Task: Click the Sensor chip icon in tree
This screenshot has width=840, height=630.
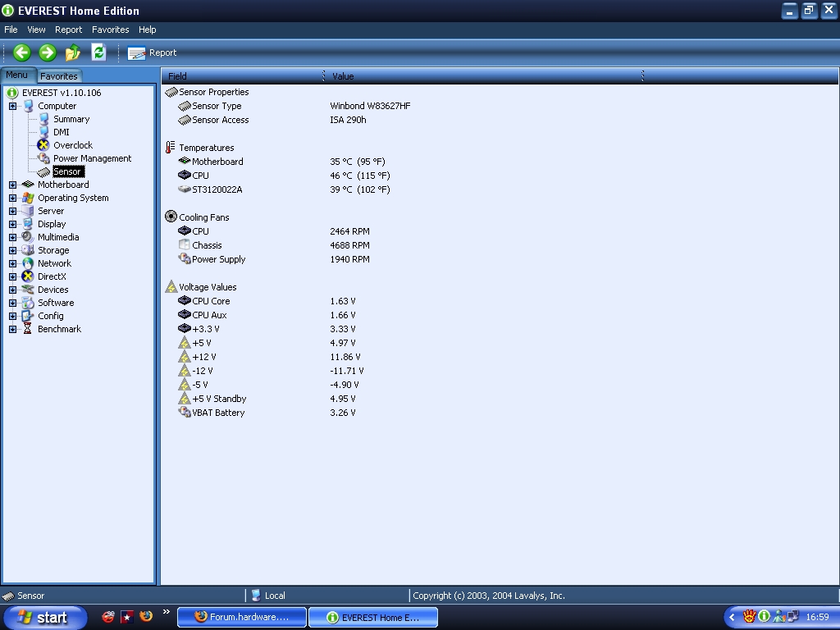Action: click(43, 172)
